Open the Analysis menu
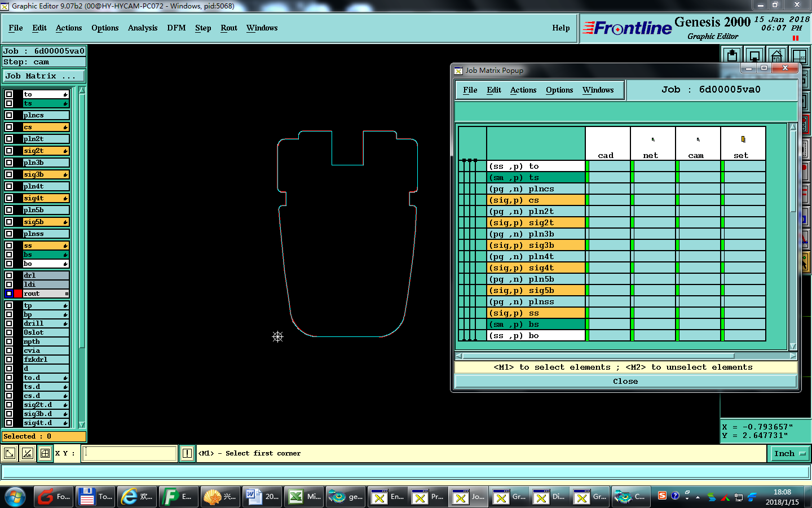The image size is (812, 508). [143, 28]
